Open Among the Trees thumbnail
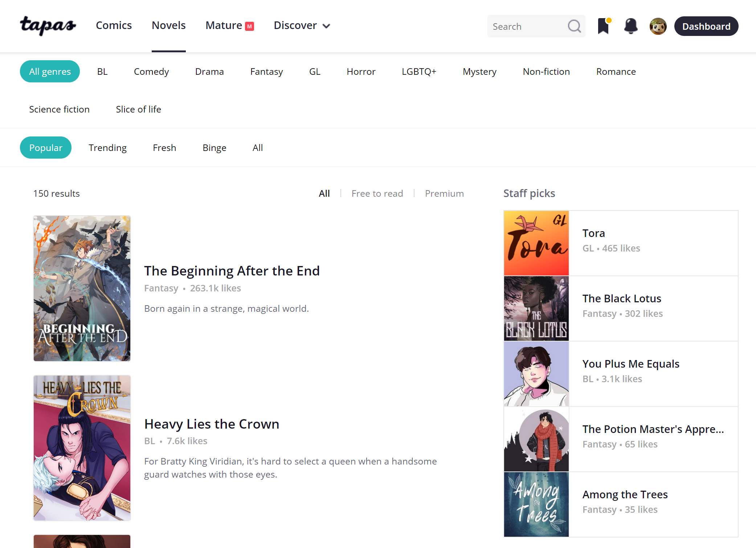The image size is (756, 548). (x=536, y=504)
